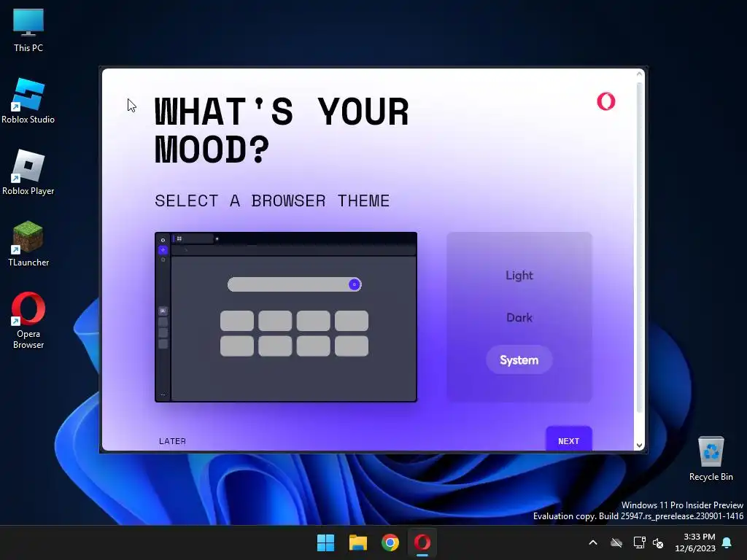The width and height of the screenshot is (747, 560).
Task: Open This PC desktop icon
Action: [x=28, y=31]
